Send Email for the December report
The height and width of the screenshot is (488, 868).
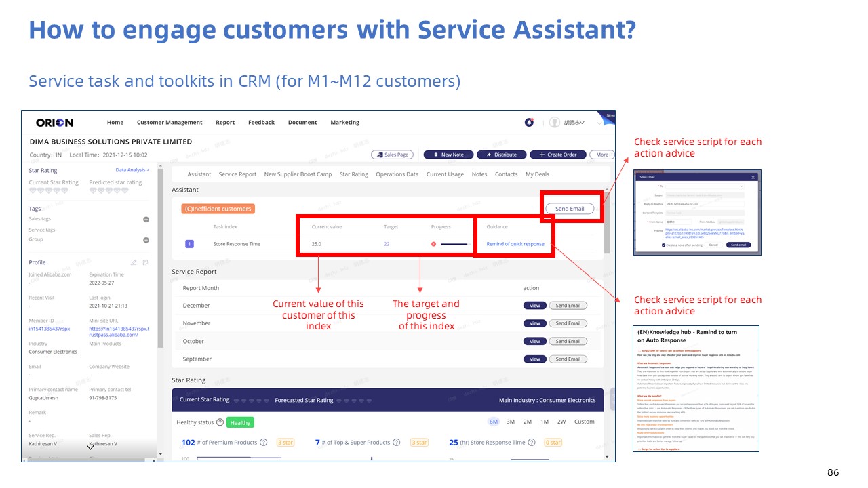(568, 306)
